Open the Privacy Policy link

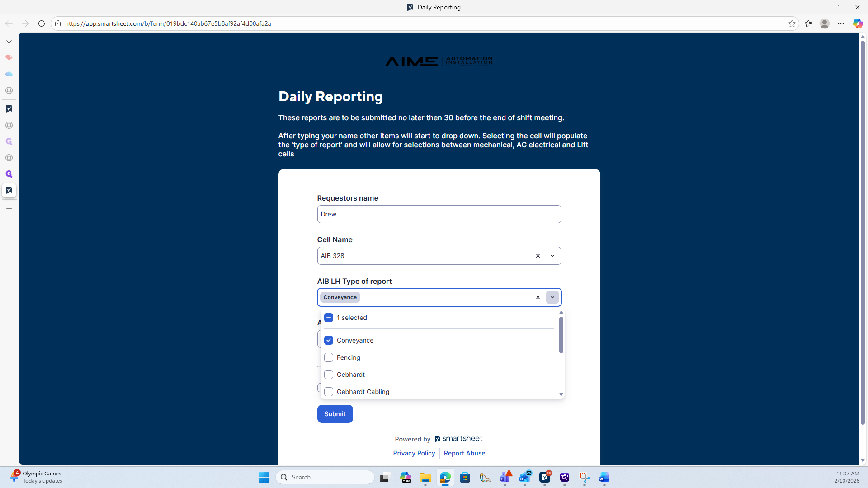pos(414,453)
